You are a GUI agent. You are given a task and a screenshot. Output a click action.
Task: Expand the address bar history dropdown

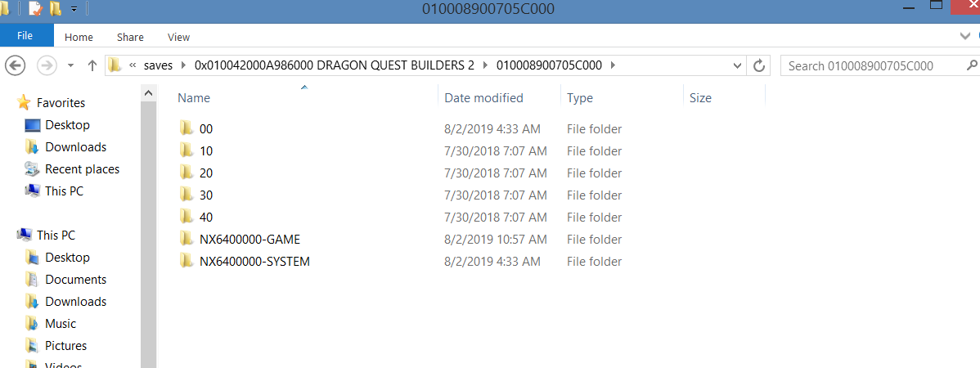[x=738, y=65]
